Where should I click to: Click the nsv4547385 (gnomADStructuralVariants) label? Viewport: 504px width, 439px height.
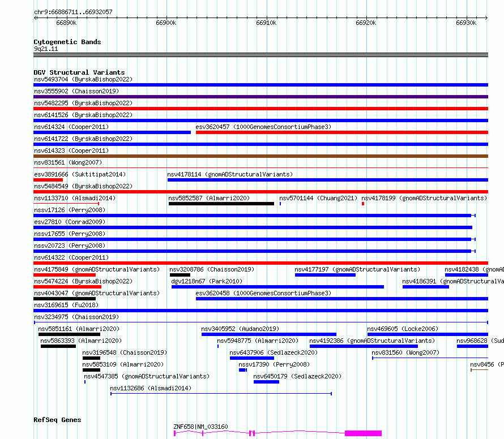point(147,376)
